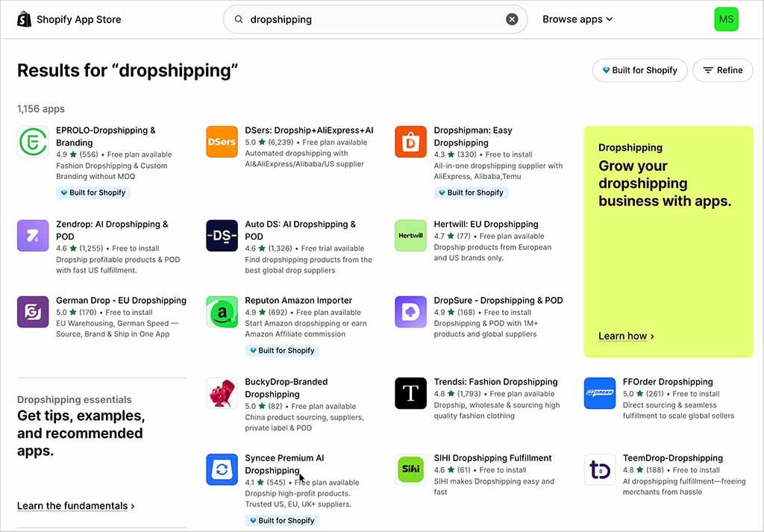Open the FFOrder blue app icon
Viewport: 764px width, 532px height.
pyautogui.click(x=600, y=393)
